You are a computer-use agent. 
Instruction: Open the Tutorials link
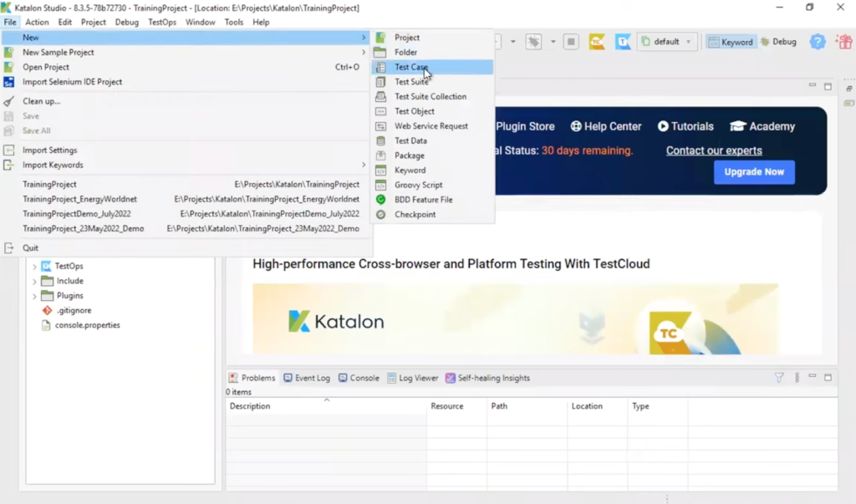click(685, 127)
